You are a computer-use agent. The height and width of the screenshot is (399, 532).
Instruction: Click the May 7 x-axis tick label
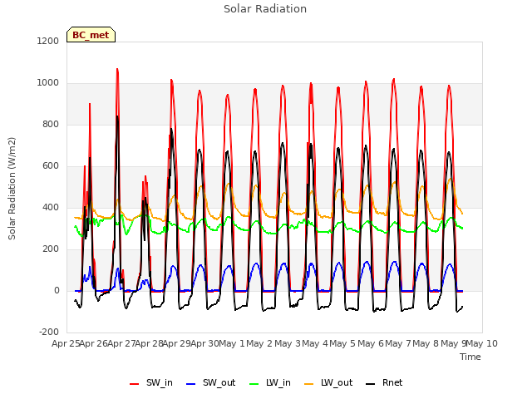click(398, 343)
